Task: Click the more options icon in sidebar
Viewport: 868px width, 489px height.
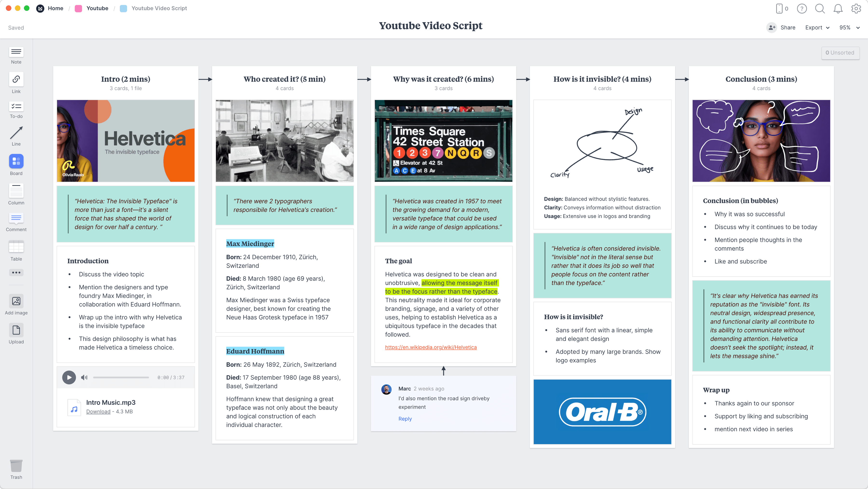Action: click(16, 272)
